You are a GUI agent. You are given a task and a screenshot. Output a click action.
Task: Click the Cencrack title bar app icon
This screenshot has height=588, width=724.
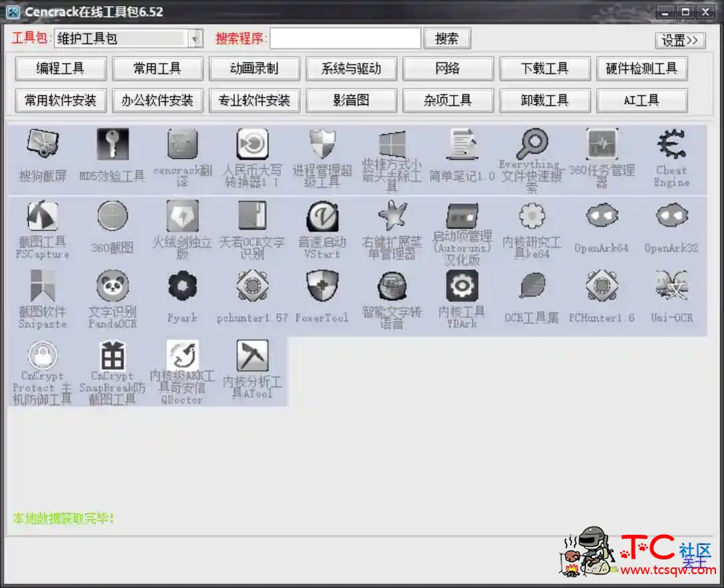pos(13,11)
